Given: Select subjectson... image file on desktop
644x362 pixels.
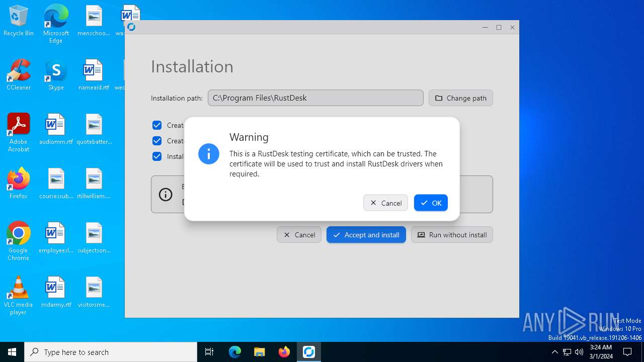Looking at the screenshot, I should 94,238.
